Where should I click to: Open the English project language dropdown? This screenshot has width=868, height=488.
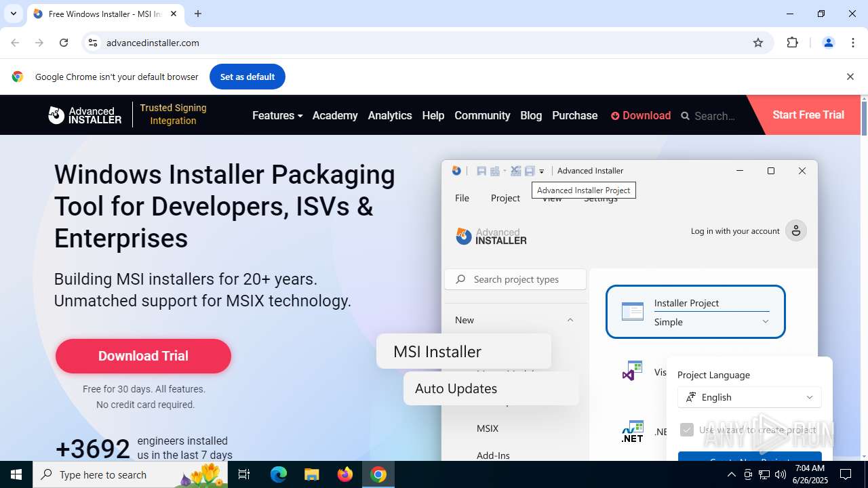749,397
